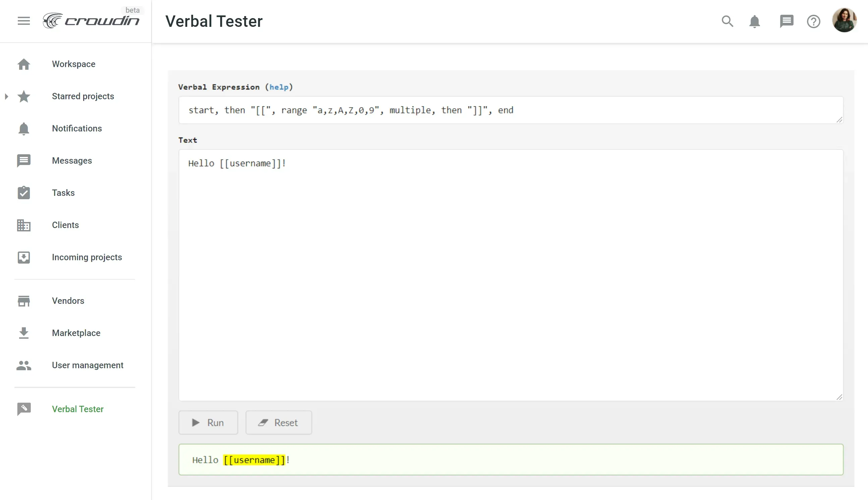Open help via the question mark icon
This screenshot has width=868, height=500.
coord(813,21)
